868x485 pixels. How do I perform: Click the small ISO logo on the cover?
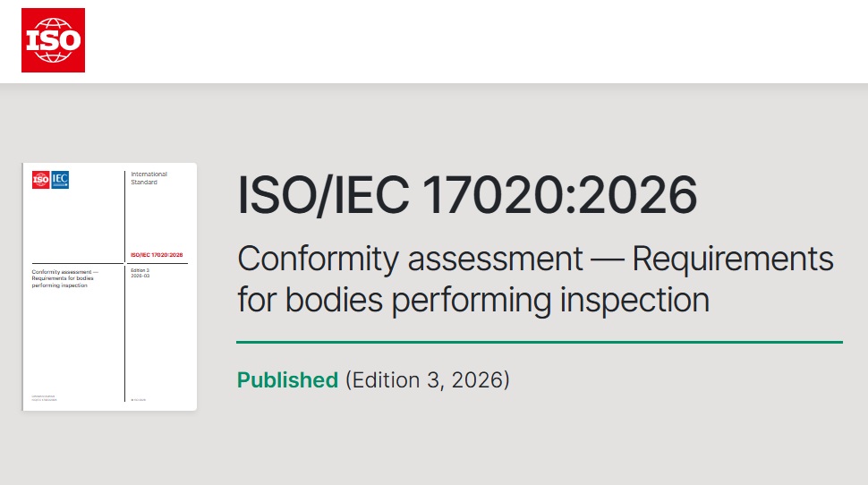click(x=41, y=180)
